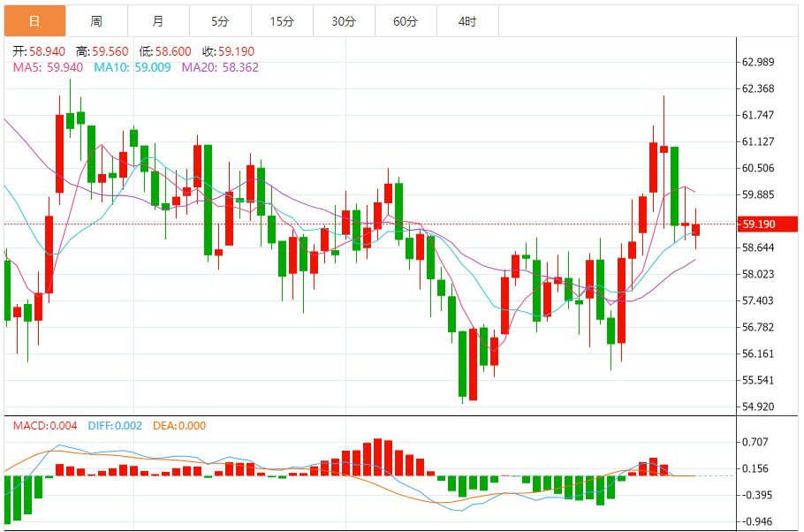This screenshot has height=532, width=804.
Task: Click the 62.989 price axis label
Action: (758, 62)
